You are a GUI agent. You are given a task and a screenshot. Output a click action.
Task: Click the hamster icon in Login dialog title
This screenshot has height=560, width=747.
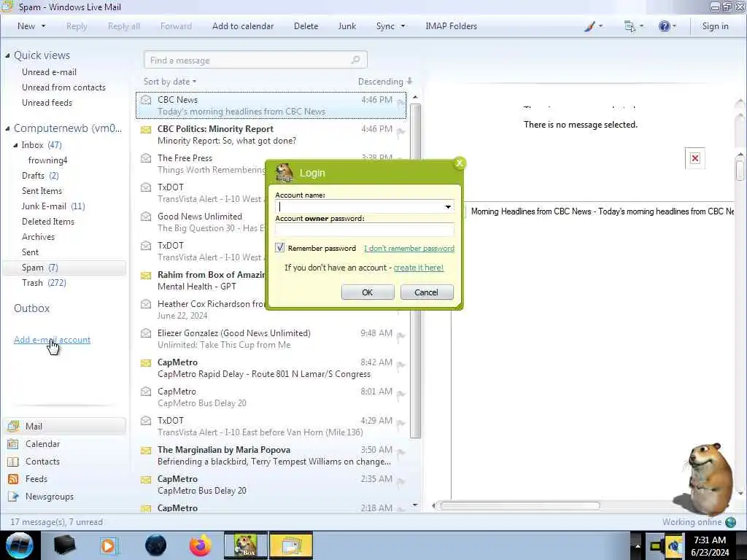point(285,172)
